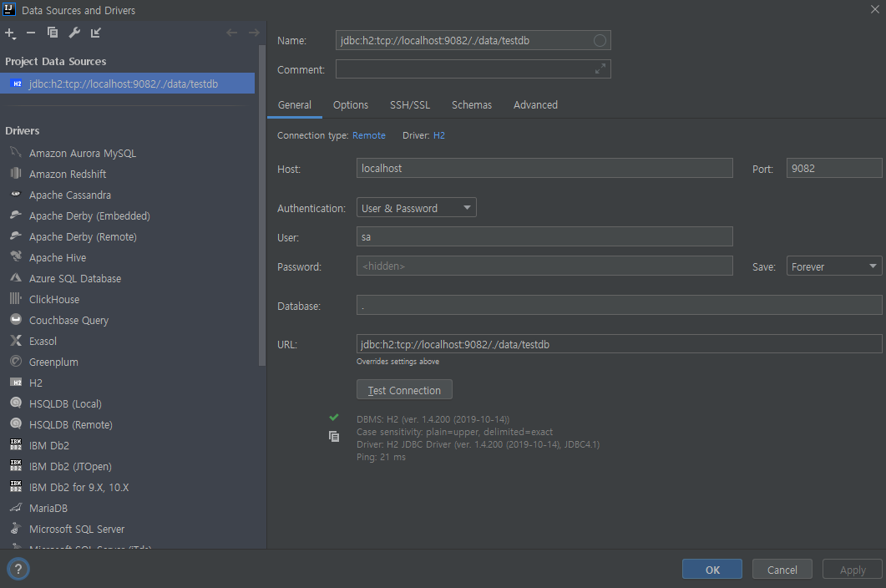Select HSQLDB (Local) driver icon
Image resolution: width=886 pixels, height=588 pixels.
point(16,403)
